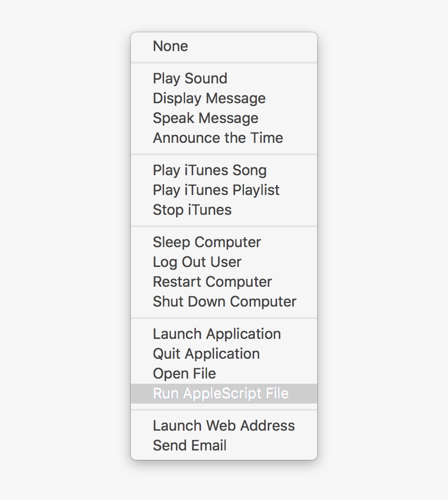This screenshot has width=448, height=500.
Task: Choose Speak Message
Action: tap(205, 118)
